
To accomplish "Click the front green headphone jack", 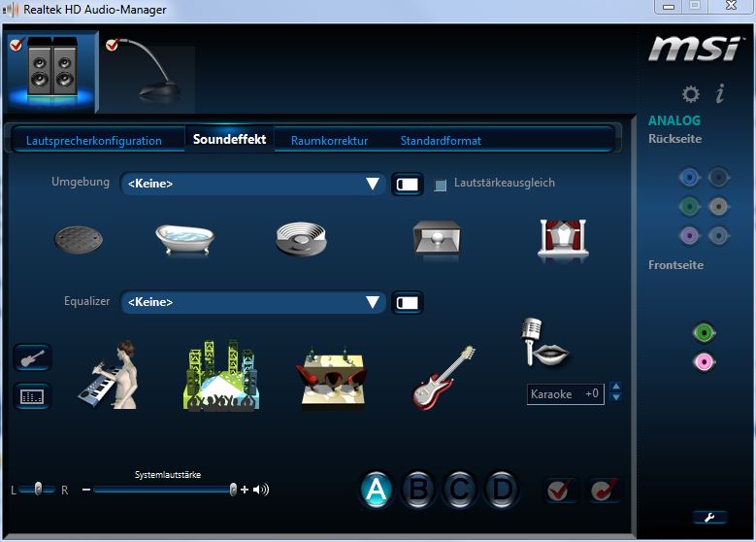I will click(x=704, y=332).
